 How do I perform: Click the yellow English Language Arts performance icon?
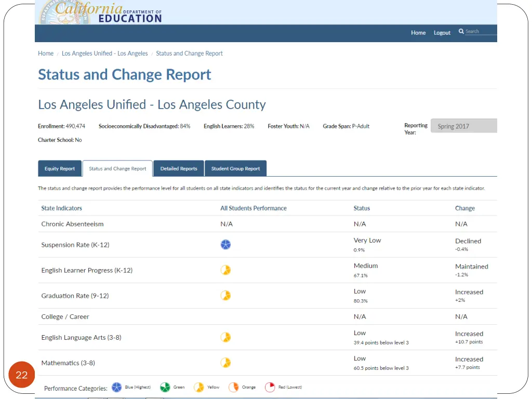[225, 337]
